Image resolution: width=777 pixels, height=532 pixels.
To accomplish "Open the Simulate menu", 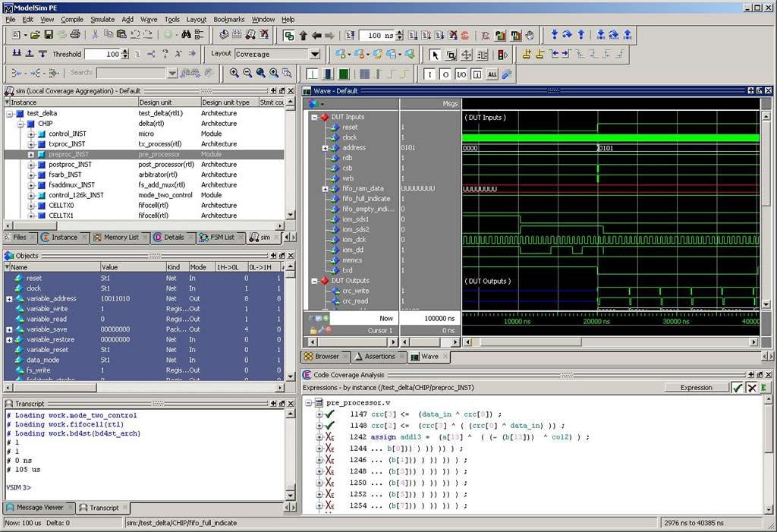I will [x=102, y=19].
